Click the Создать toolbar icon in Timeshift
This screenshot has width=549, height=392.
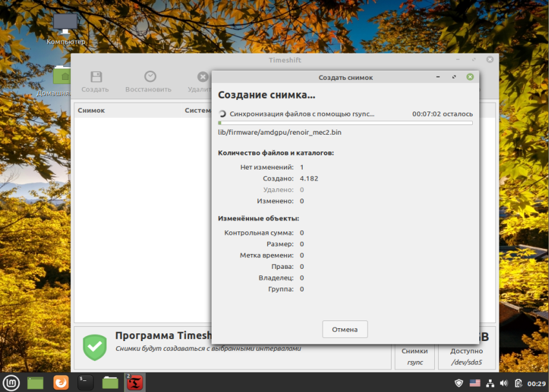(x=96, y=77)
